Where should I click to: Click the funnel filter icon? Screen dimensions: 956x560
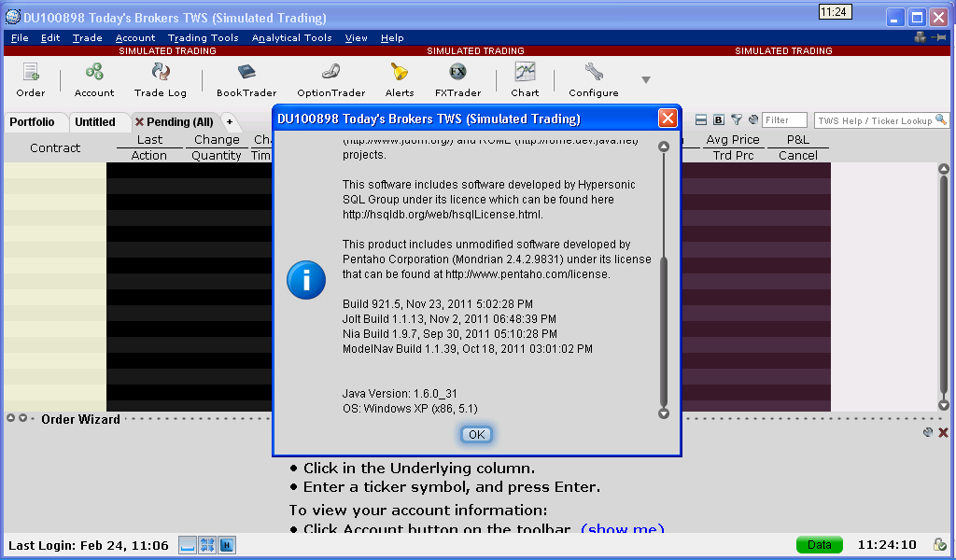pyautogui.click(x=737, y=120)
